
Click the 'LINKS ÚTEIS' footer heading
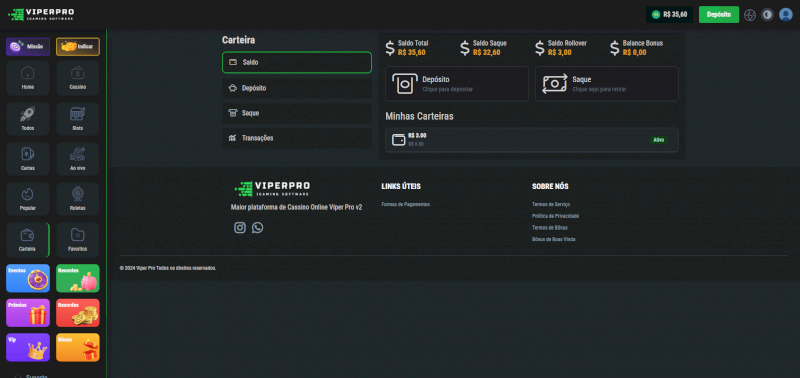(x=401, y=186)
